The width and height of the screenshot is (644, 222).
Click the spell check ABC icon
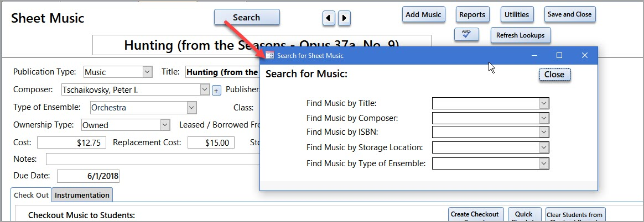coord(466,35)
